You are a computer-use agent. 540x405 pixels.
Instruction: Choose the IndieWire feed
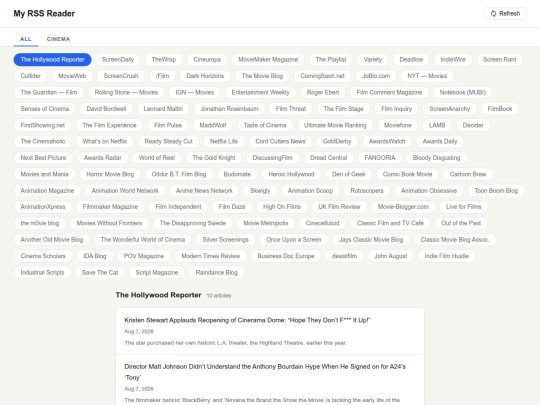453,60
